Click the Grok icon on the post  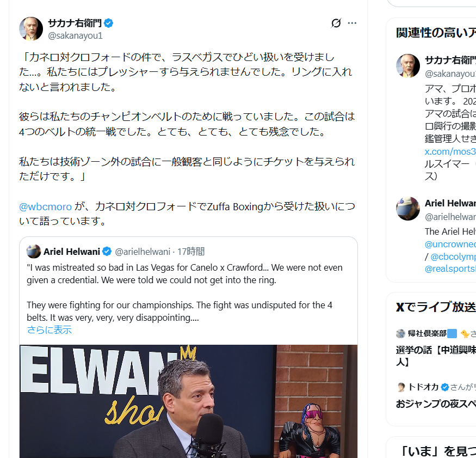pos(336,23)
